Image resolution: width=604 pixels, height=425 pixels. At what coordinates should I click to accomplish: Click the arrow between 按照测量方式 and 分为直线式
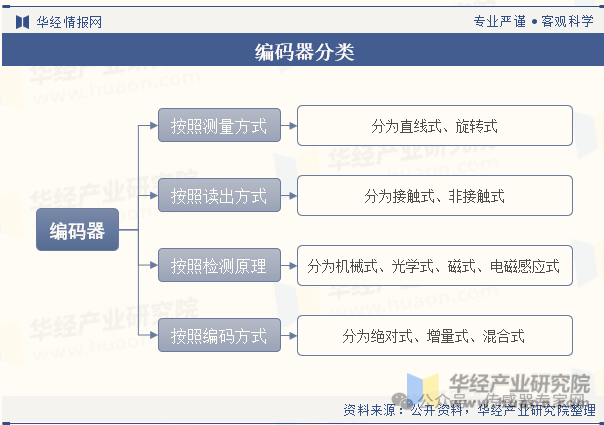click(288, 126)
